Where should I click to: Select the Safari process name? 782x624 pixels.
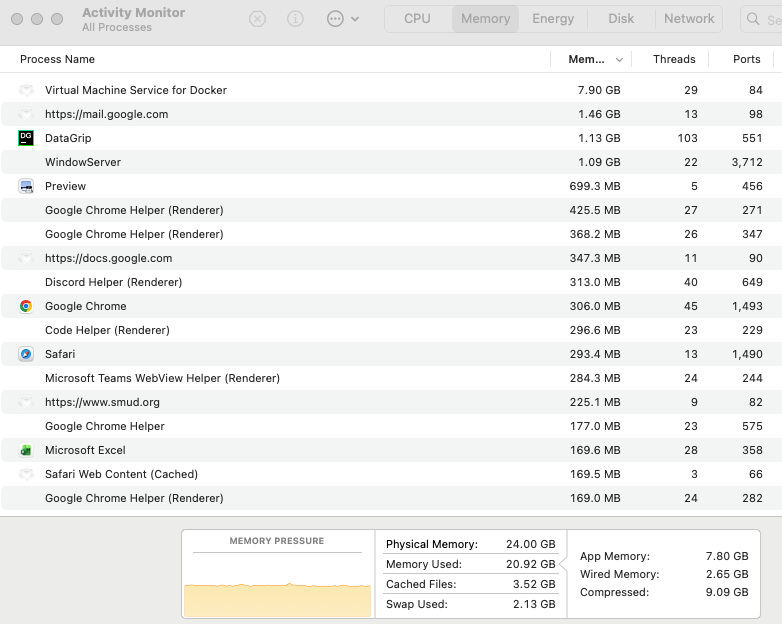[x=60, y=354]
